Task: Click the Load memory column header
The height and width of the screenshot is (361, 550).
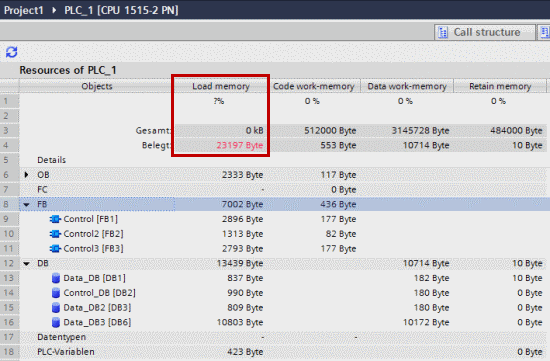Action: tap(221, 86)
